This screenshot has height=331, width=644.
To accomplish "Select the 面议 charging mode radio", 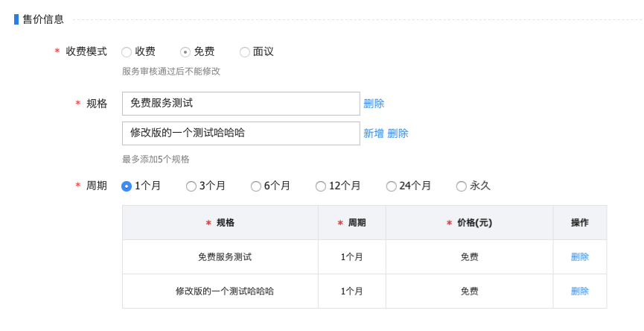I will tap(245, 52).
